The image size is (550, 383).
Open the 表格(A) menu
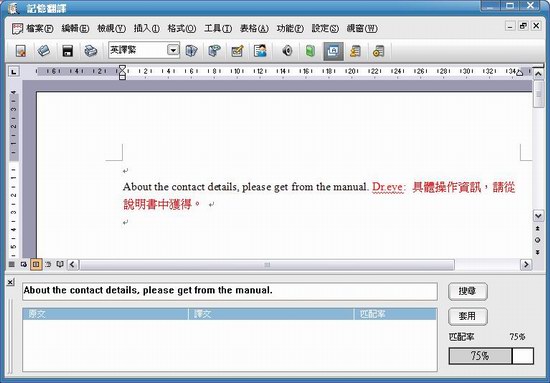click(254, 28)
